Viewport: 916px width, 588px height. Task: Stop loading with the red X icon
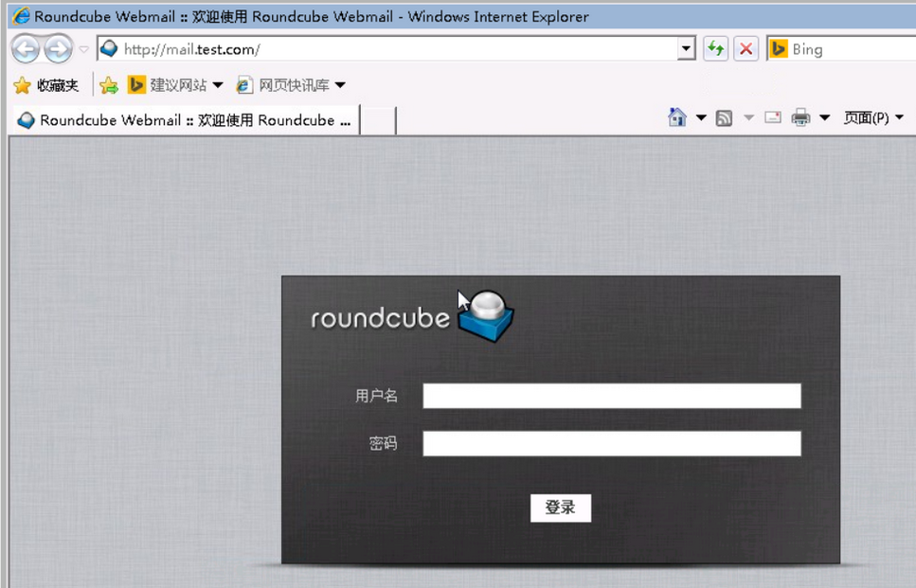(746, 49)
